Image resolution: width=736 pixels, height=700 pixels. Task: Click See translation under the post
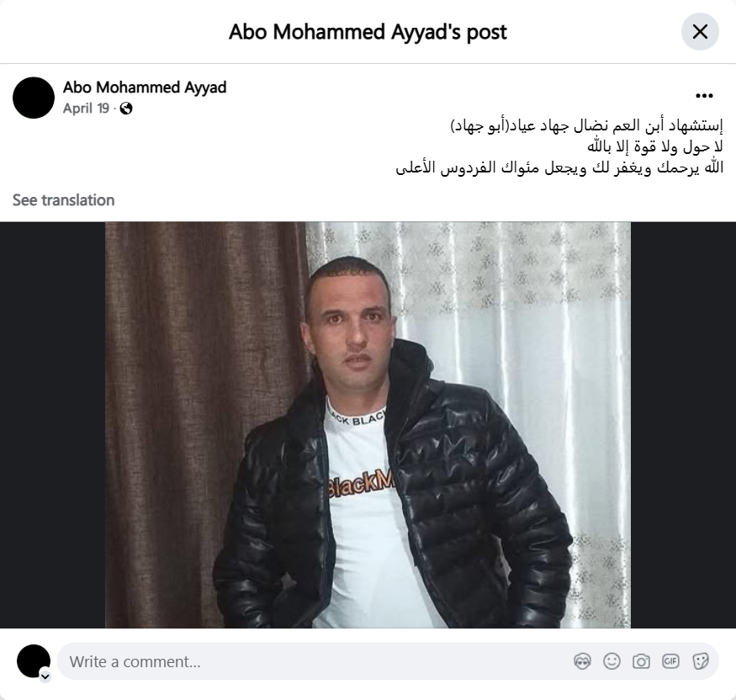[63, 200]
